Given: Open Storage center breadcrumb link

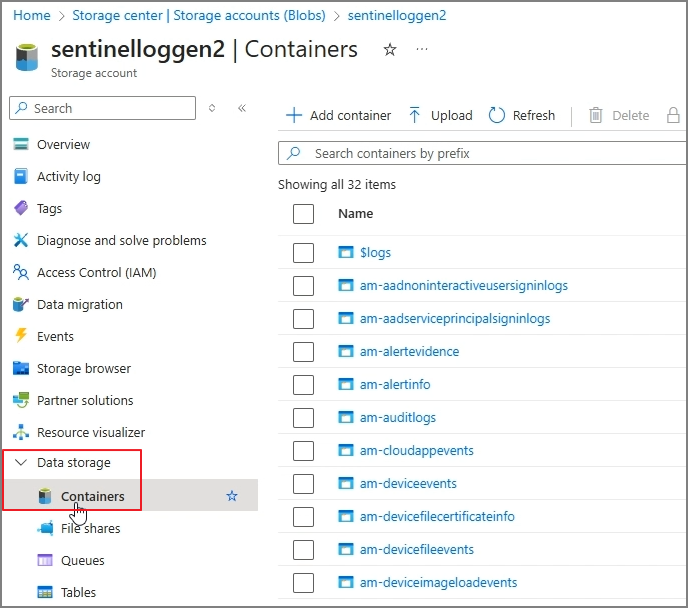Looking at the screenshot, I should pyautogui.click(x=199, y=15).
